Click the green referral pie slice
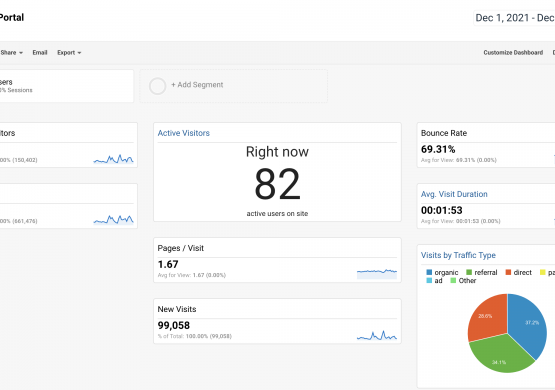 pyautogui.click(x=501, y=356)
